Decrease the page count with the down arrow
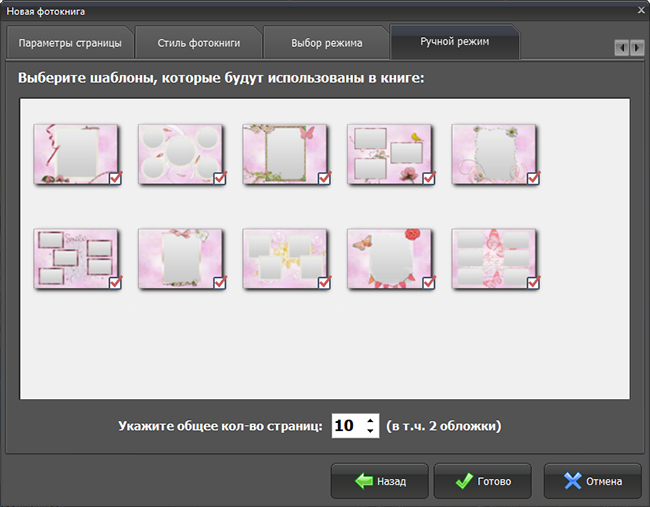The width and height of the screenshot is (650, 507). [370, 431]
